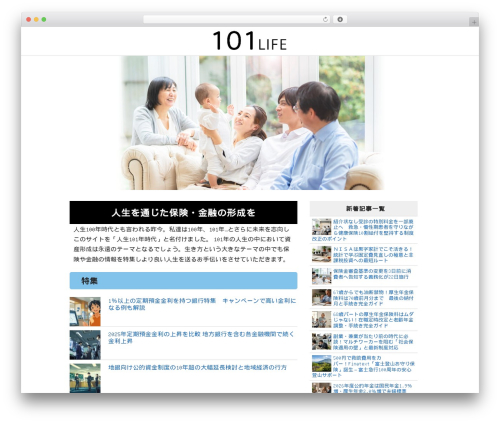Viewport: 500px width, 423px height.
Task: Click the red close window button
Action: tap(29, 20)
